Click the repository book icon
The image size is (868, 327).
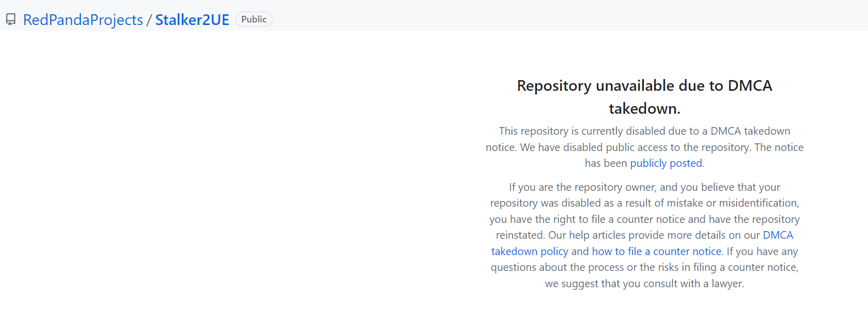pyautogui.click(x=11, y=20)
